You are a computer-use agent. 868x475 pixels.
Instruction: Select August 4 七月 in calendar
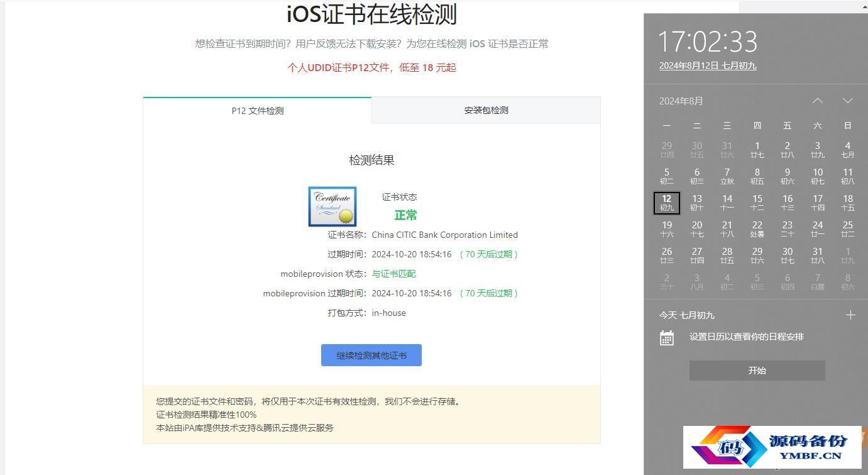847,150
